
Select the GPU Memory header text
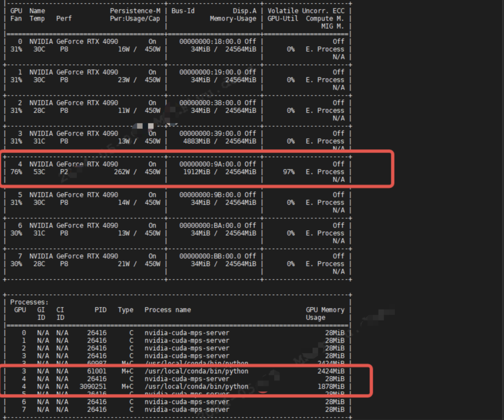[325, 310]
